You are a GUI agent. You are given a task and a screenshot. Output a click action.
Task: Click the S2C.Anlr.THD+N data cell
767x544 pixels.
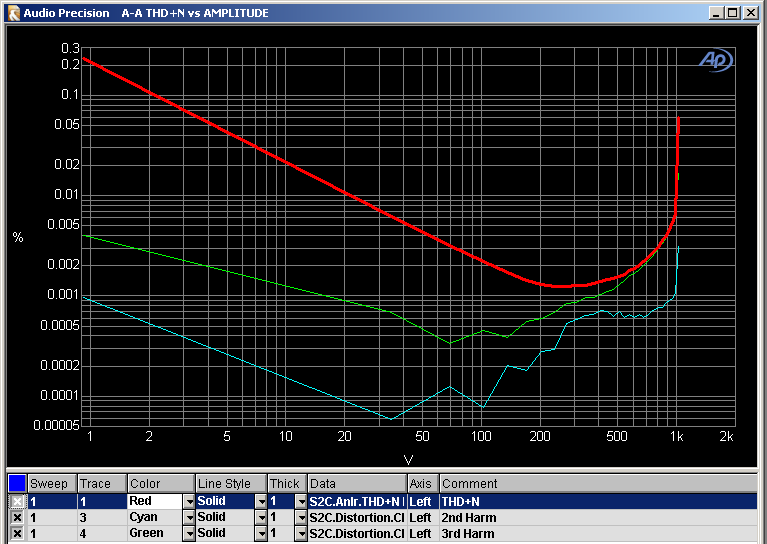356,501
